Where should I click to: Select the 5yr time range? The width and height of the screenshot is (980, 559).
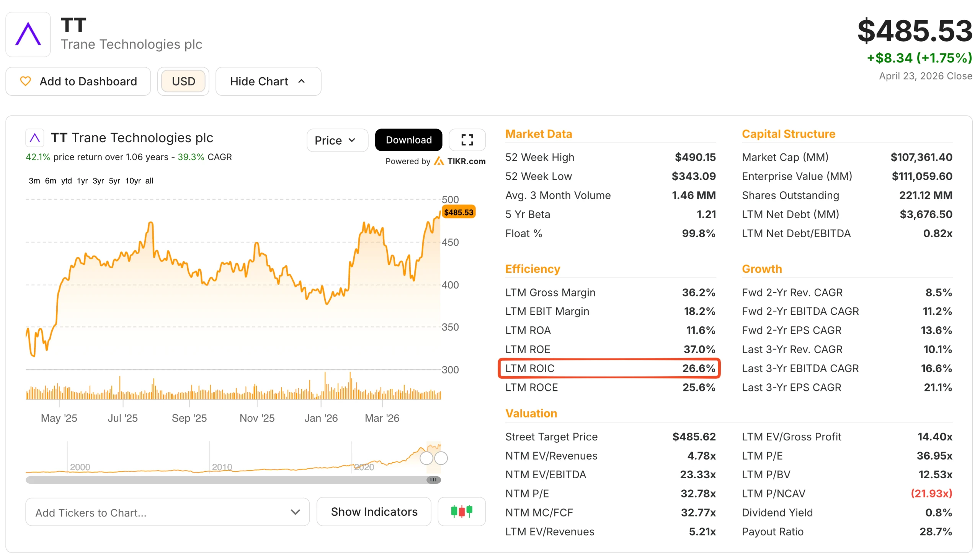click(x=114, y=181)
